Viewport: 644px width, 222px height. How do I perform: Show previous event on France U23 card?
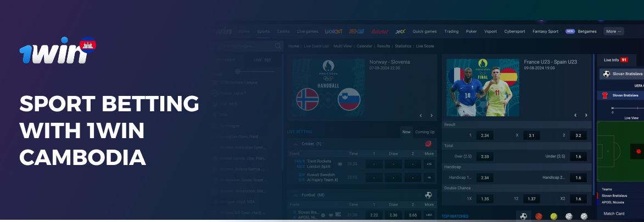575,116
